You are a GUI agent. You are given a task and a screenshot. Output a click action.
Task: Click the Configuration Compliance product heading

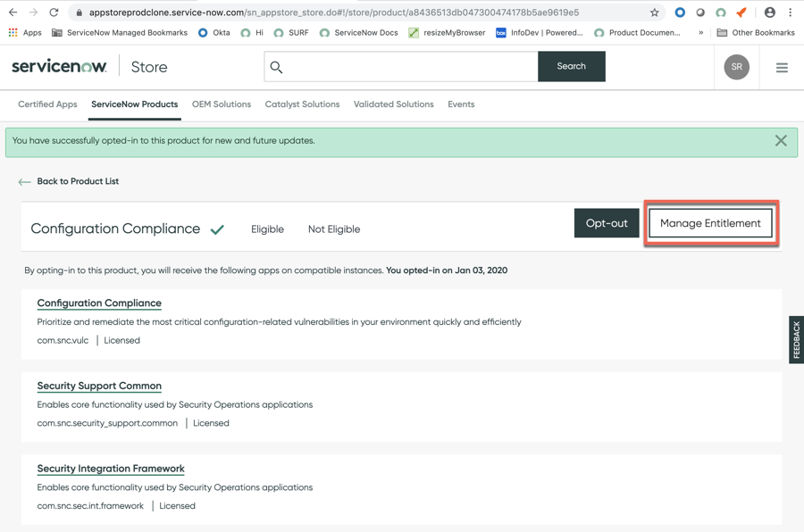(115, 229)
